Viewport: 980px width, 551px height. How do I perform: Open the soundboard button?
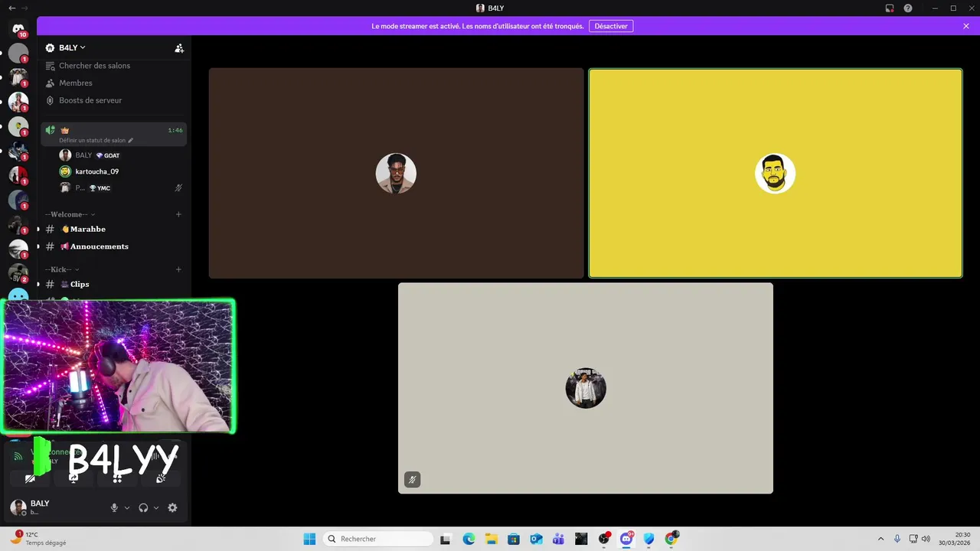(161, 478)
